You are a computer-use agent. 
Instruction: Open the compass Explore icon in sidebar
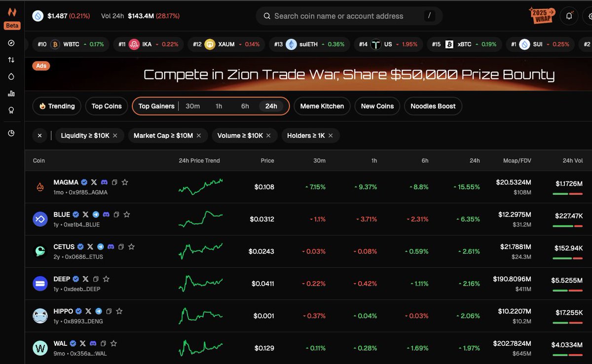pyautogui.click(x=11, y=43)
